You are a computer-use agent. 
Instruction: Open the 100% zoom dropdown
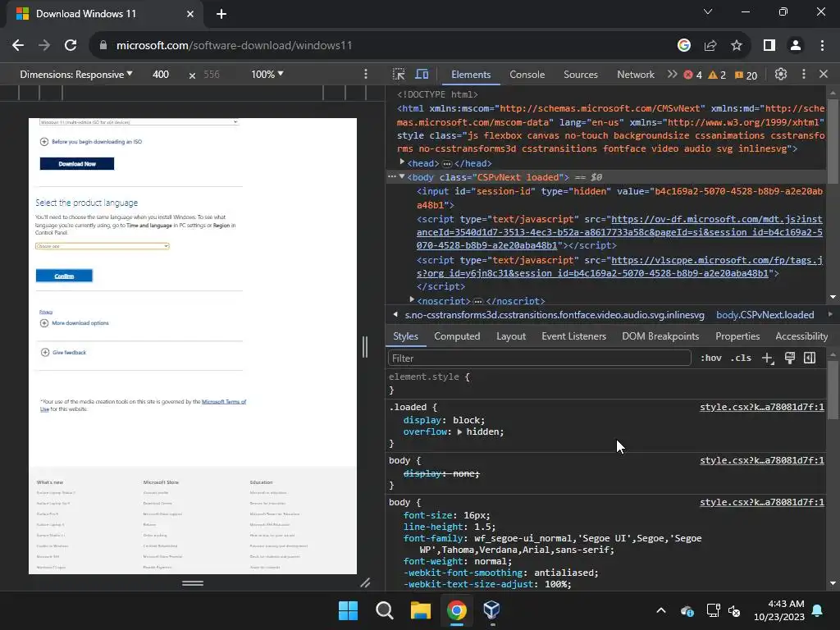tap(267, 75)
